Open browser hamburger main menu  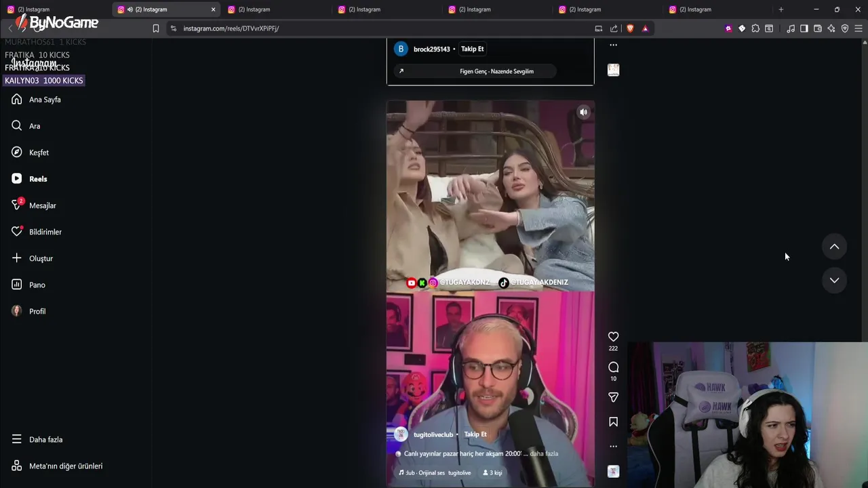(x=859, y=28)
